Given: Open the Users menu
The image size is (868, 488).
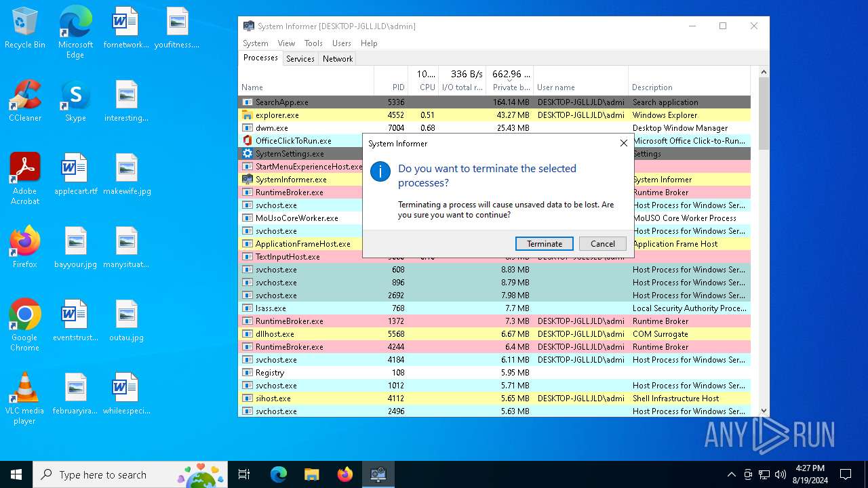Looking at the screenshot, I should pos(341,43).
